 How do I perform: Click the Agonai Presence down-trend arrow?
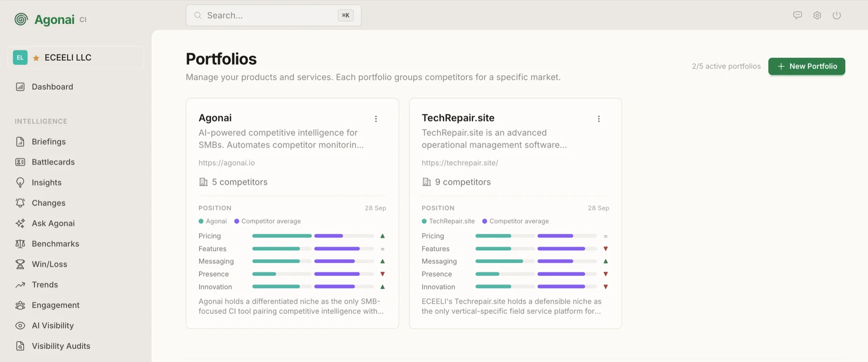pos(382,274)
